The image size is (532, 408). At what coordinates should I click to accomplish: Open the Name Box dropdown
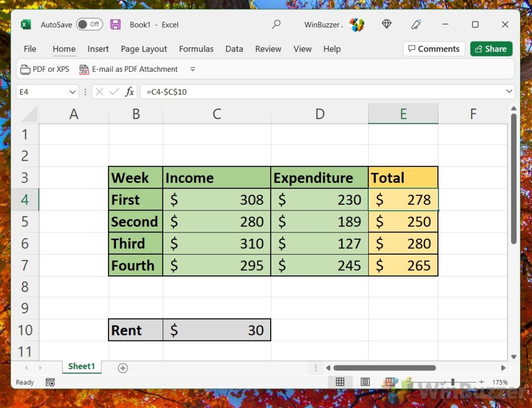(73, 91)
